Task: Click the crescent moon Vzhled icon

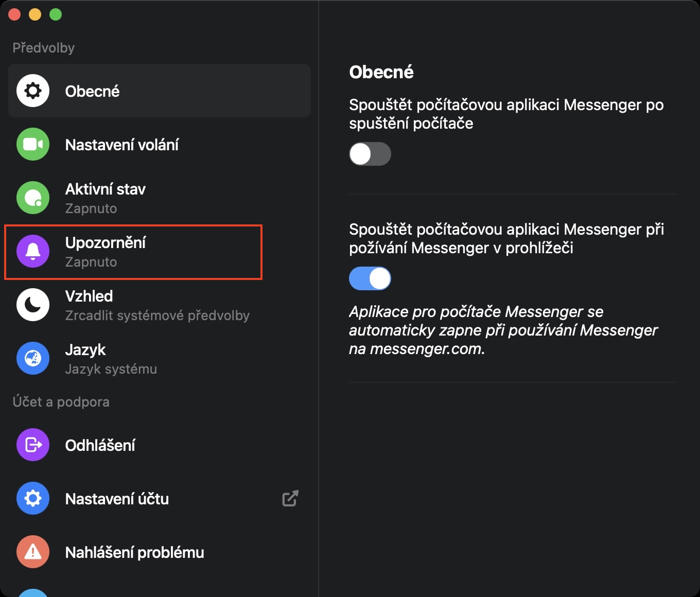Action: [x=33, y=305]
